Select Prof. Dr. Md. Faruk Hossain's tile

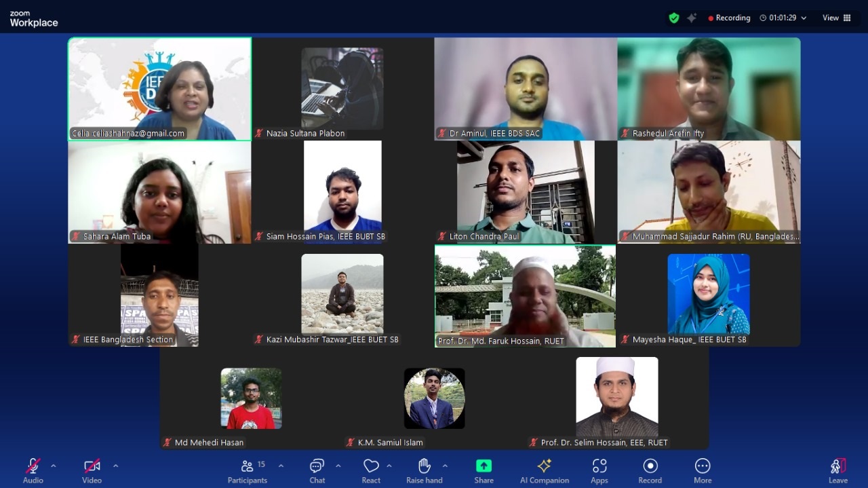[x=526, y=296]
